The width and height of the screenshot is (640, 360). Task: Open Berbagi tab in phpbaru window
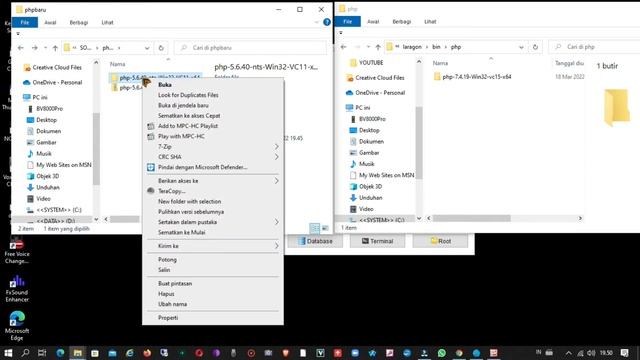79,22
